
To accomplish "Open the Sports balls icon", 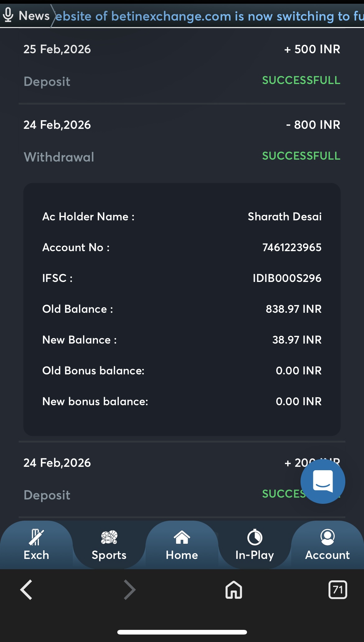I will (x=109, y=537).
